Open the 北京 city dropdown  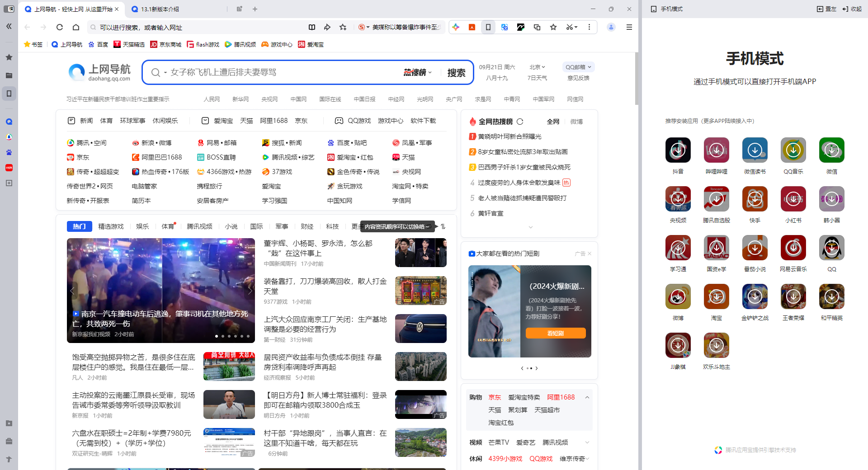[537, 67]
